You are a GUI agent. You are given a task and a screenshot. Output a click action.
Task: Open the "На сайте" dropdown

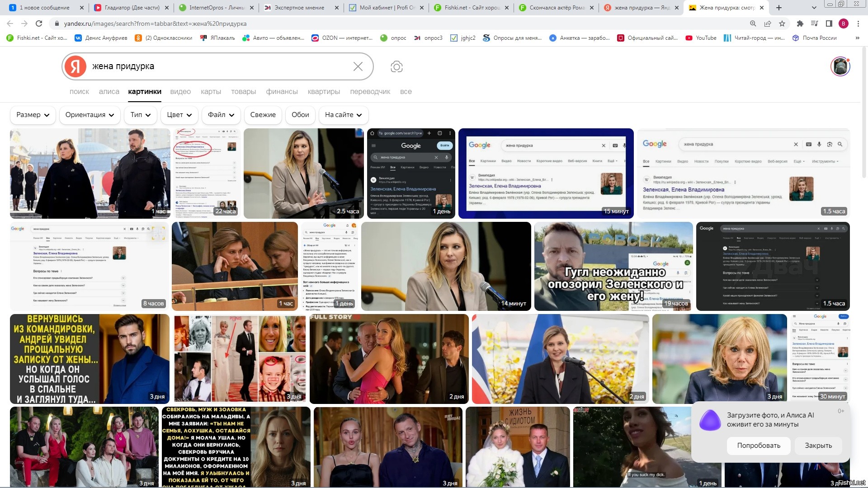(x=343, y=115)
